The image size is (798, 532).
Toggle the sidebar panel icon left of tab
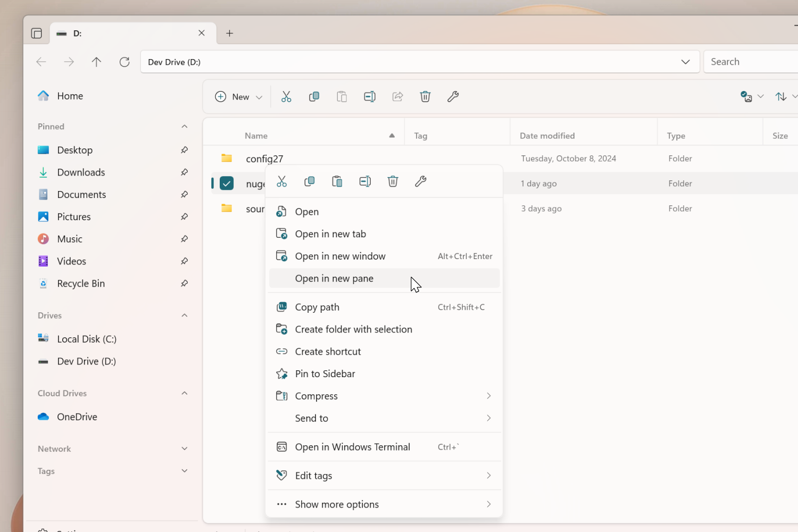[37, 34]
